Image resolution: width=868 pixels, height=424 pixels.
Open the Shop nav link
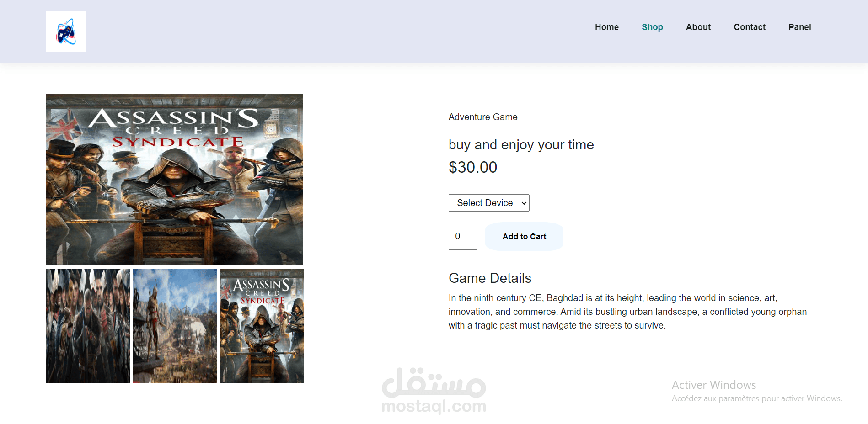(652, 27)
